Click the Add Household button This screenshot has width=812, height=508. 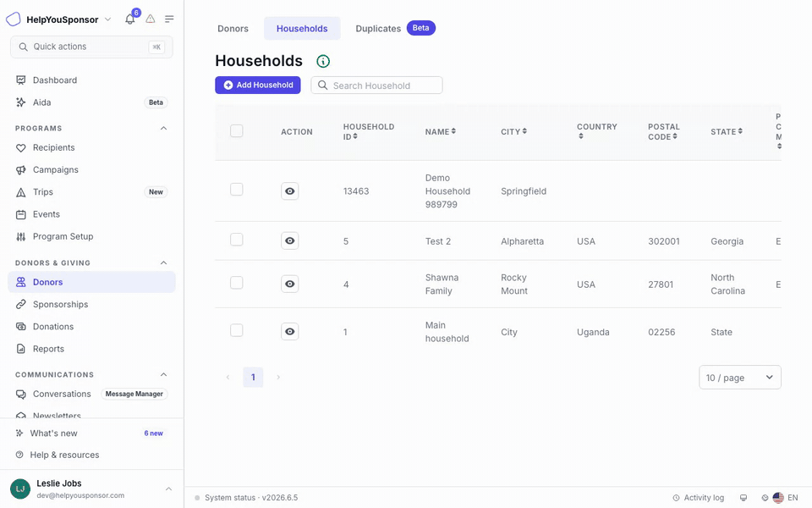pos(258,85)
